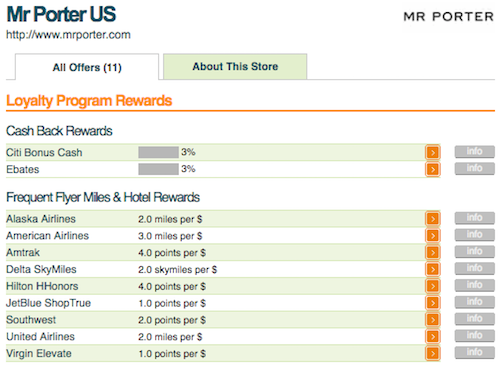Image resolution: width=500 pixels, height=367 pixels.
Task: Visit the mrporter.com URL link
Action: coord(68,35)
